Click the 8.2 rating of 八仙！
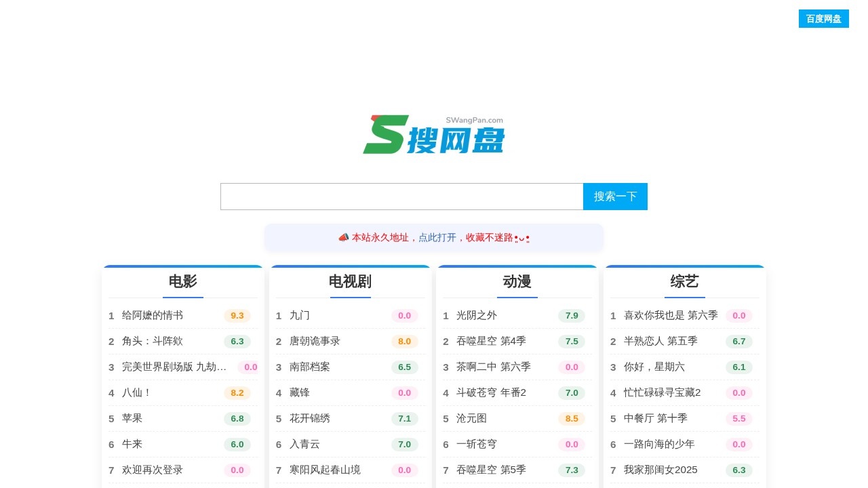Image resolution: width=868 pixels, height=488 pixels. pos(237,392)
